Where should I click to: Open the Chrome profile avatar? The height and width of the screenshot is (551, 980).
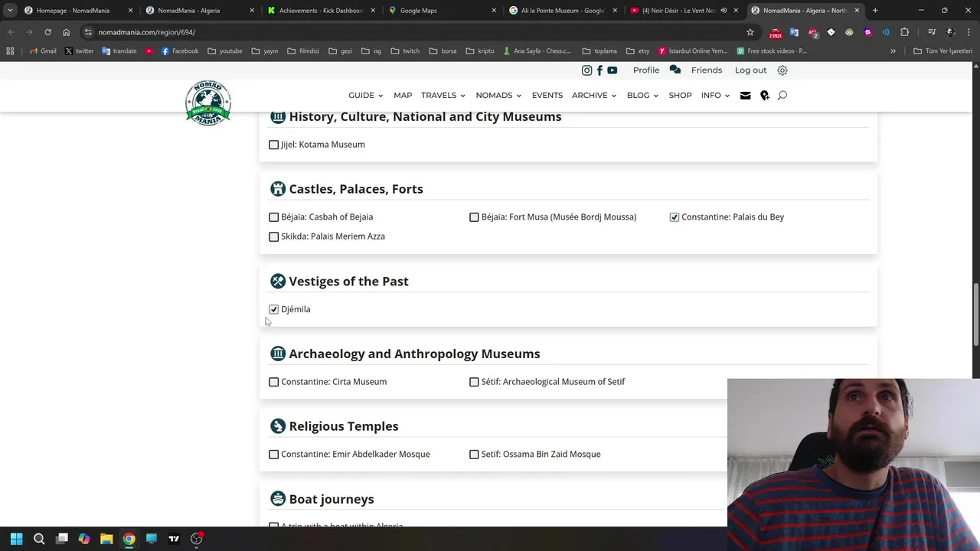(x=950, y=32)
